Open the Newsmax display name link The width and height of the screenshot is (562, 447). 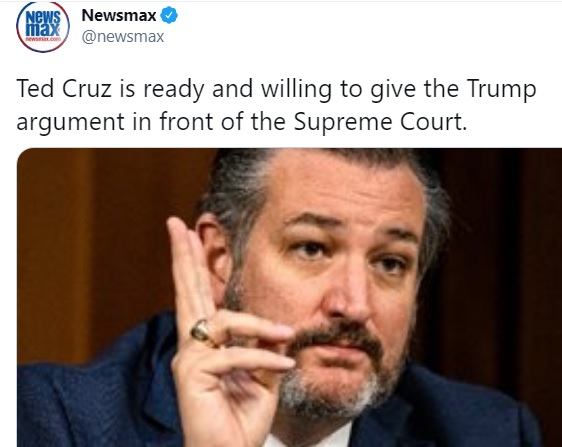tap(119, 15)
